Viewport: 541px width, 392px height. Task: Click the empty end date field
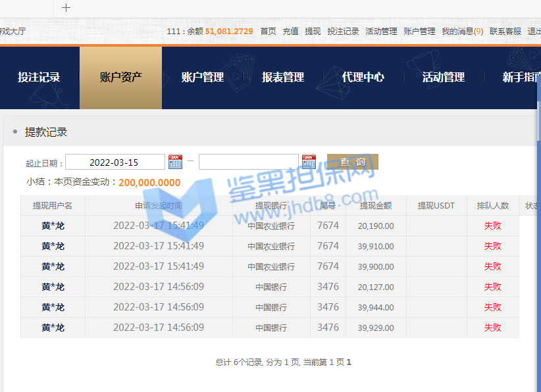click(248, 162)
